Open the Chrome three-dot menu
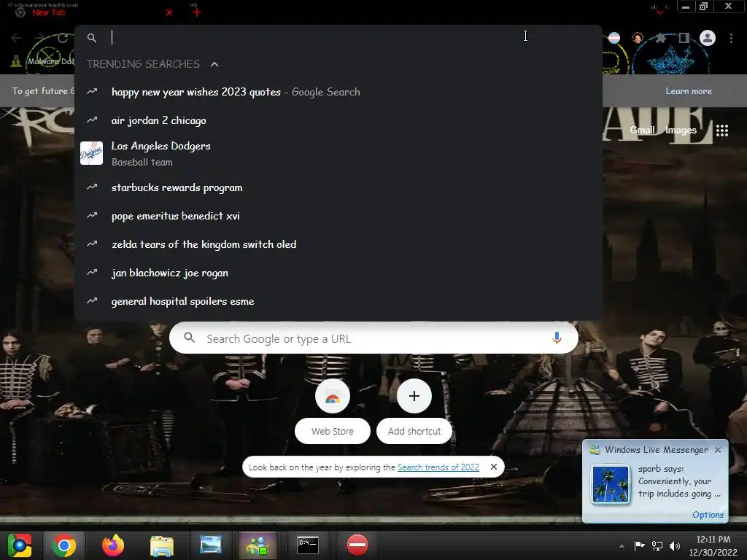The height and width of the screenshot is (560, 747). 731,38
